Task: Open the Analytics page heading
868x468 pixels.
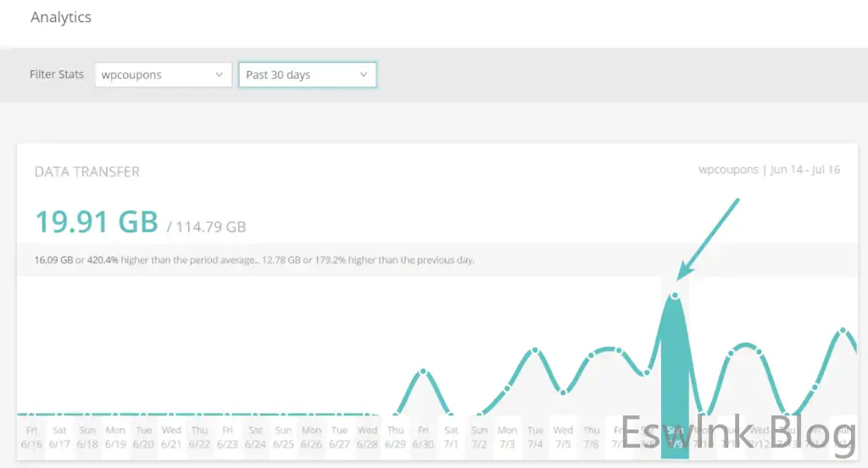Action: (61, 17)
